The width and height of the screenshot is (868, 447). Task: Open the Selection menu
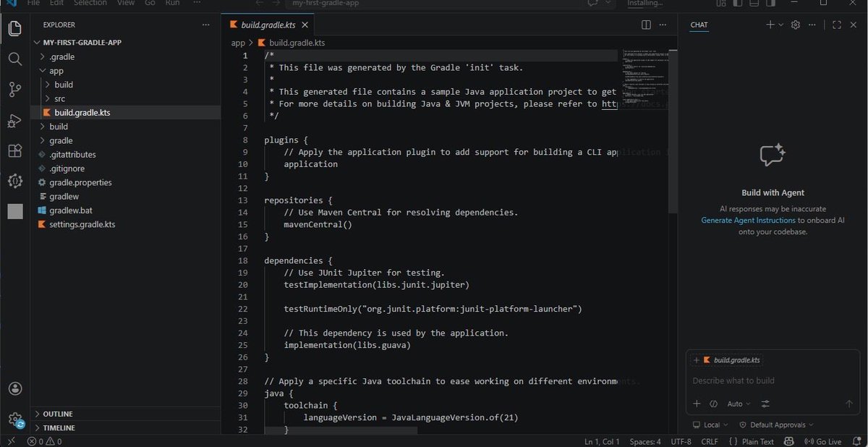coord(90,3)
